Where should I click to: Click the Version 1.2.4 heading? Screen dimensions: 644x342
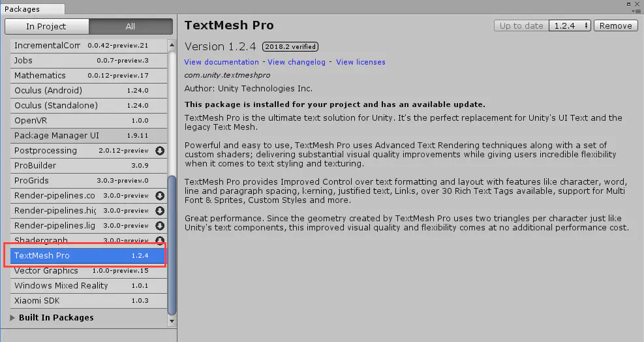pyautogui.click(x=220, y=46)
